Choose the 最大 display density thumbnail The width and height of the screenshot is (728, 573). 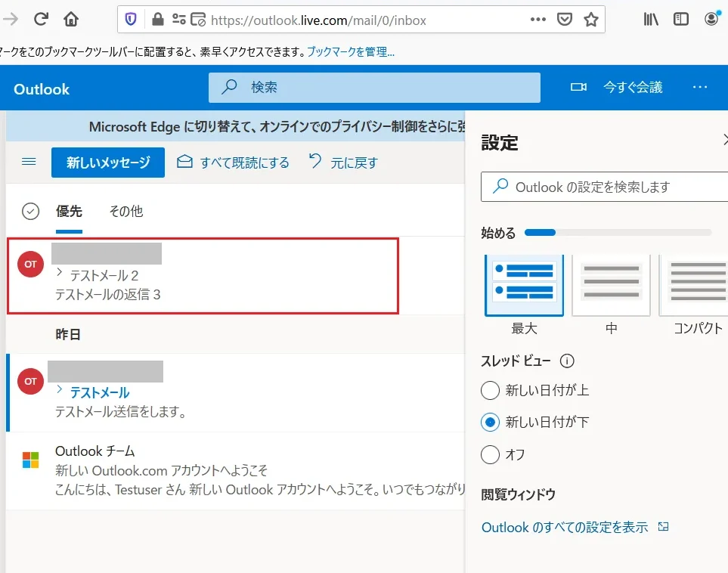(x=524, y=285)
